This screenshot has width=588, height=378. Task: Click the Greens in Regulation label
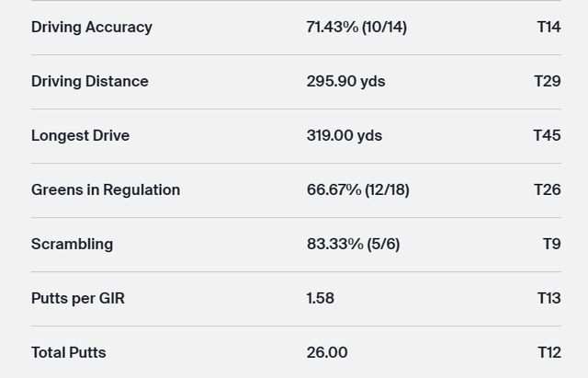tap(106, 189)
